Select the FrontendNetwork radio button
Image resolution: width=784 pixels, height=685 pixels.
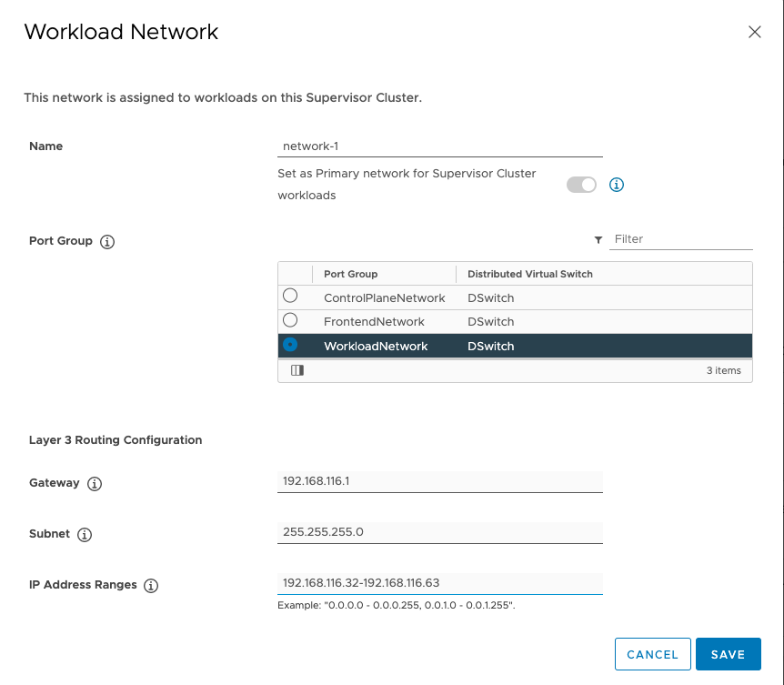click(290, 320)
